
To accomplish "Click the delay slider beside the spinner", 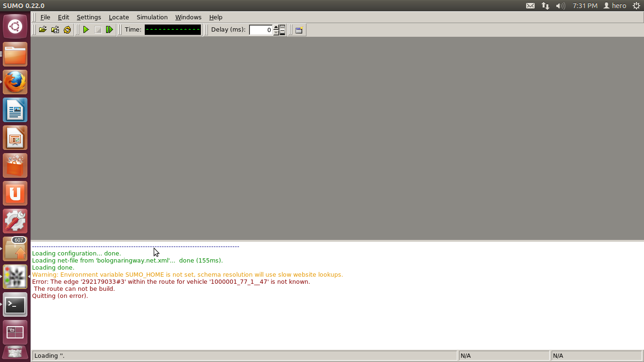I will [282, 30].
